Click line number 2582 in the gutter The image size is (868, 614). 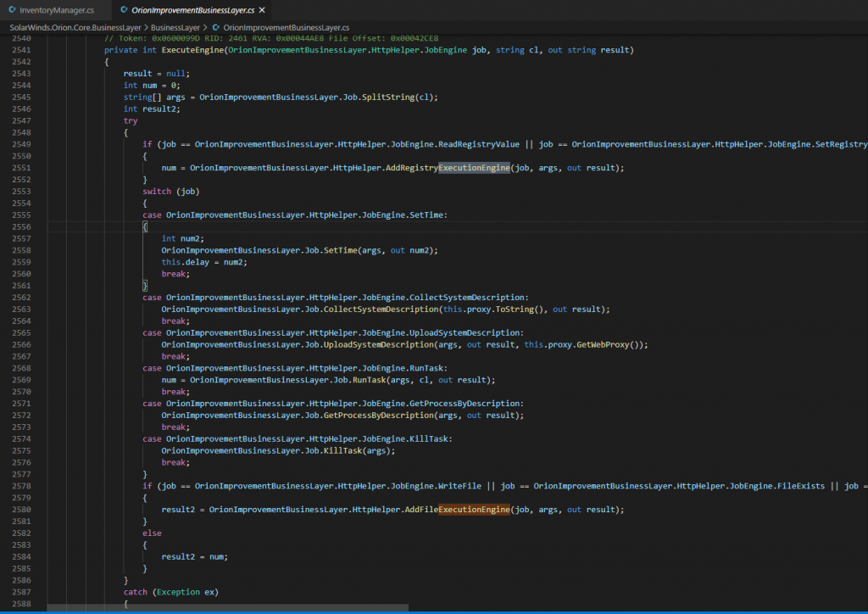(x=21, y=533)
